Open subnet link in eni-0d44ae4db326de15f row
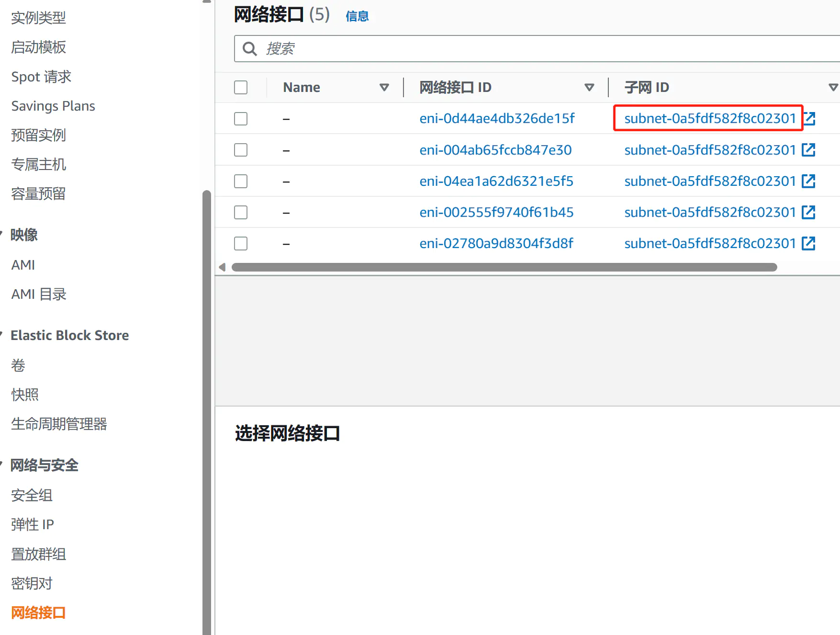The width and height of the screenshot is (840, 635). tap(710, 118)
